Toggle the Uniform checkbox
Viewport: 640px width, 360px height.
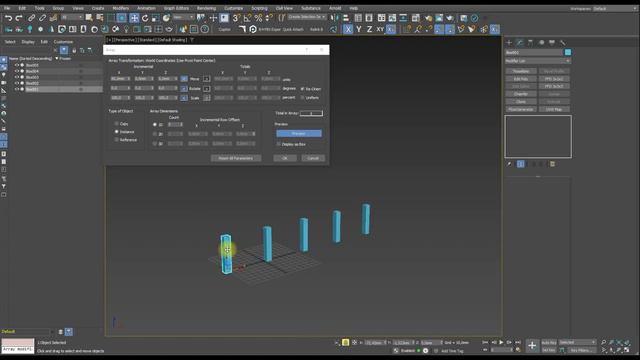302,98
